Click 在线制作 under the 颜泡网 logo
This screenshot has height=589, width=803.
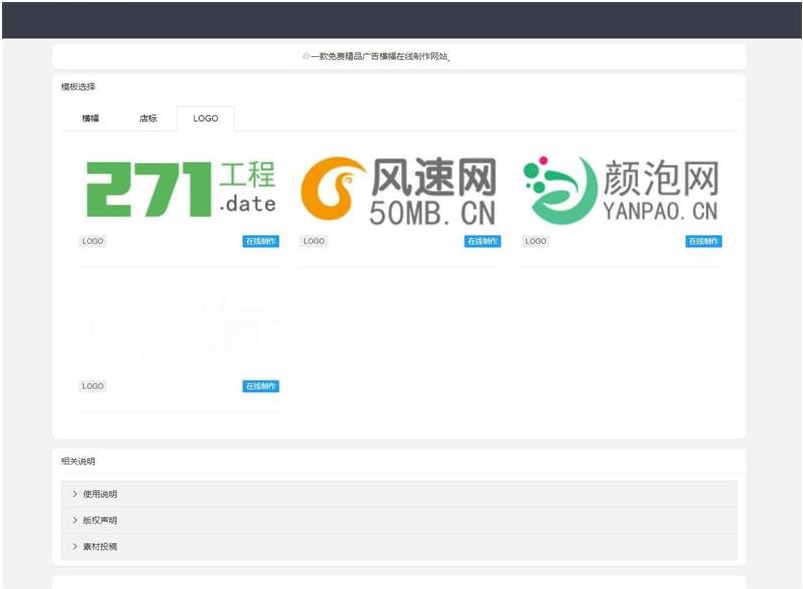703,241
